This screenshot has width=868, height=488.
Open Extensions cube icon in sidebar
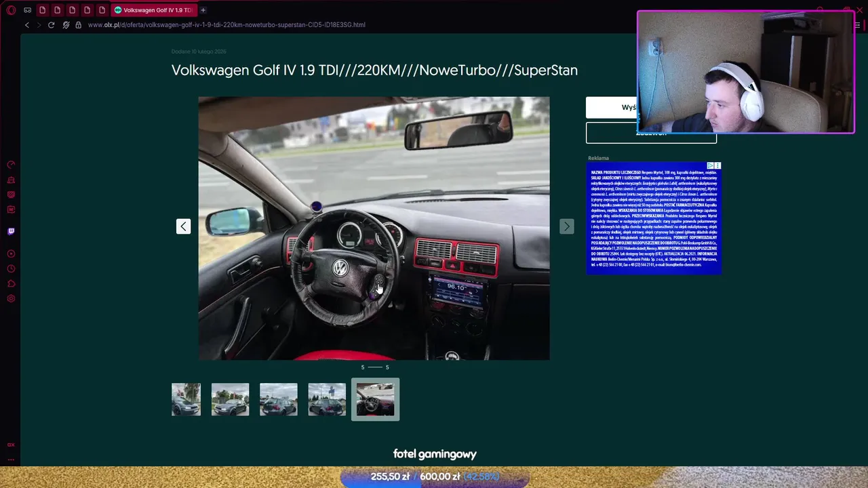pyautogui.click(x=11, y=283)
